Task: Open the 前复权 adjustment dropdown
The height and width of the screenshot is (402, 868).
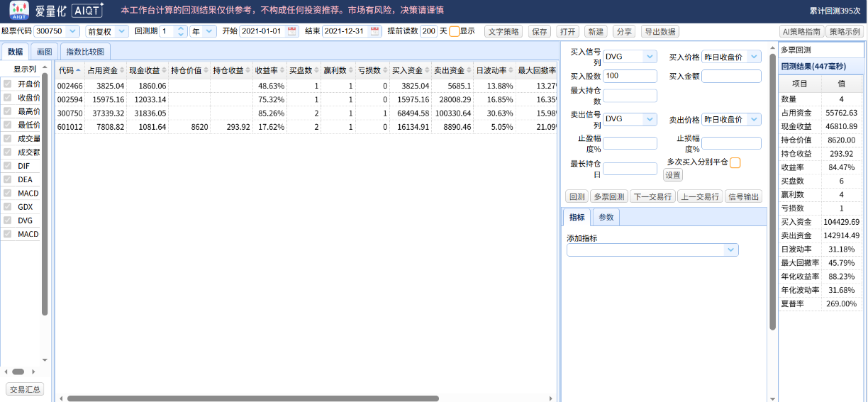Action: click(x=121, y=31)
